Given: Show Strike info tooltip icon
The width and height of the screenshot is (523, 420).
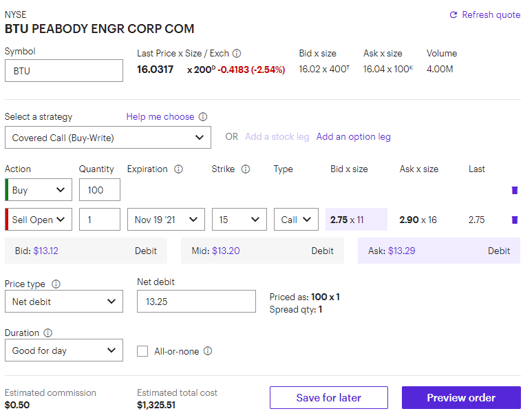Looking at the screenshot, I should (246, 169).
